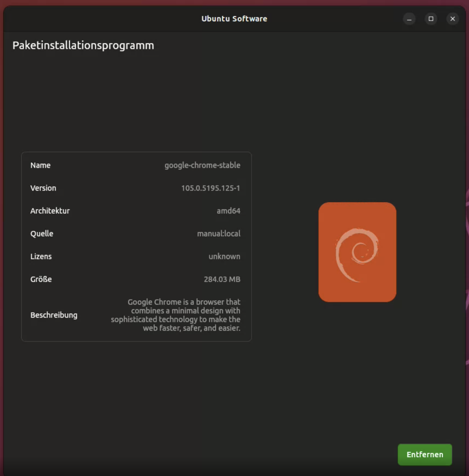Viewport: 469px width, 476px height.
Task: Click the Architektur row label
Action: tap(50, 211)
